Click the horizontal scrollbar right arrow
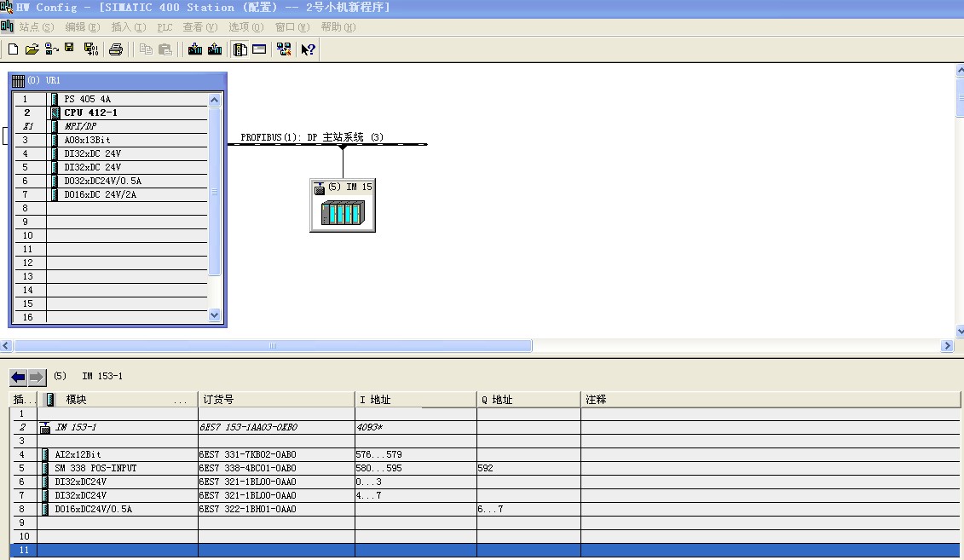964x560 pixels. pyautogui.click(x=947, y=346)
